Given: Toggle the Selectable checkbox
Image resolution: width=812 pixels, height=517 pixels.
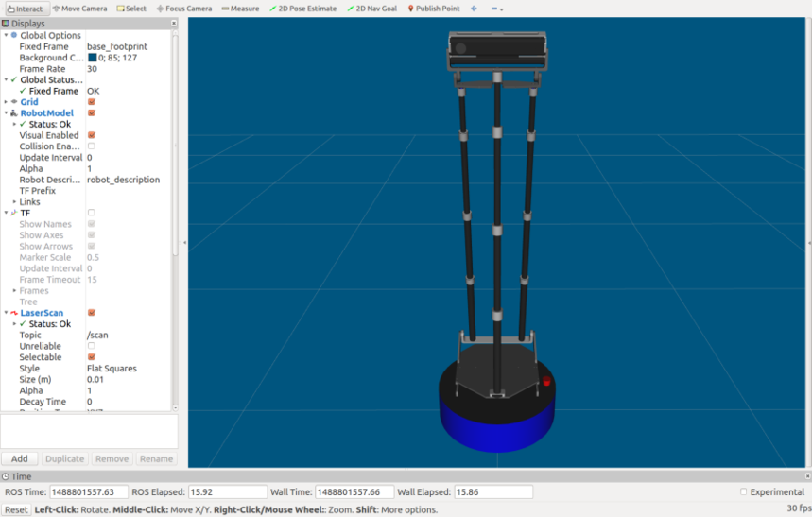Looking at the screenshot, I should [x=92, y=357].
